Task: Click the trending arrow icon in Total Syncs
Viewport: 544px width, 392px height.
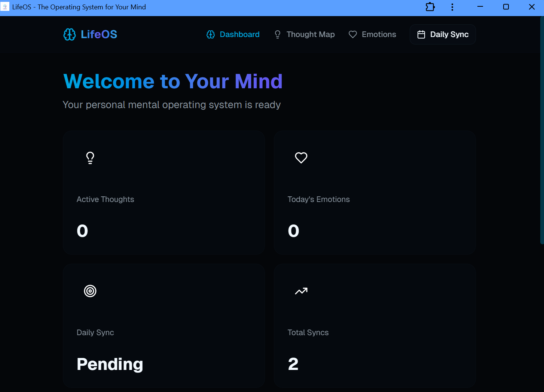Action: coord(301,291)
